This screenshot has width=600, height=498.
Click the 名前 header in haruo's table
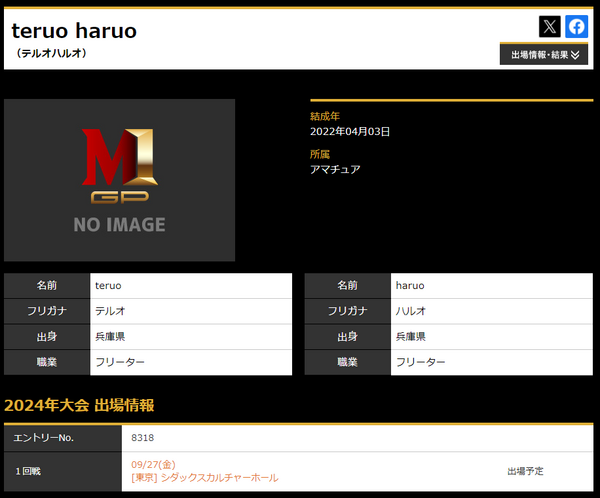347,286
